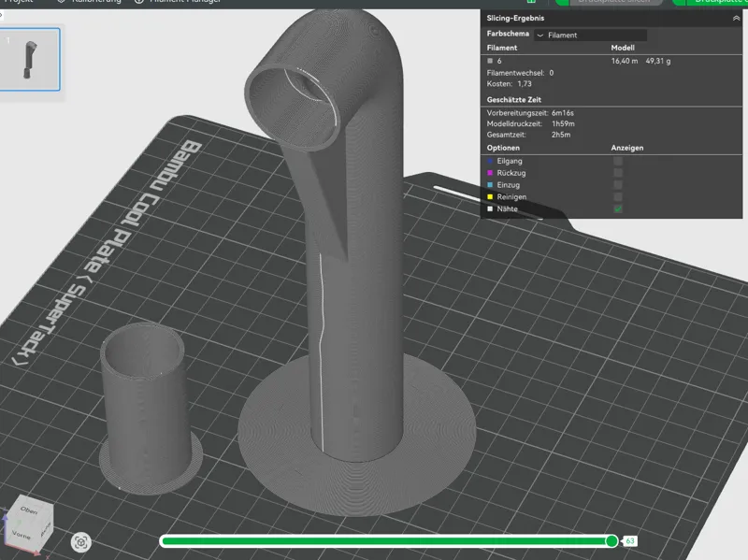Click the layer number 63 field
Viewport: 748px width, 560px height.
pyautogui.click(x=630, y=541)
